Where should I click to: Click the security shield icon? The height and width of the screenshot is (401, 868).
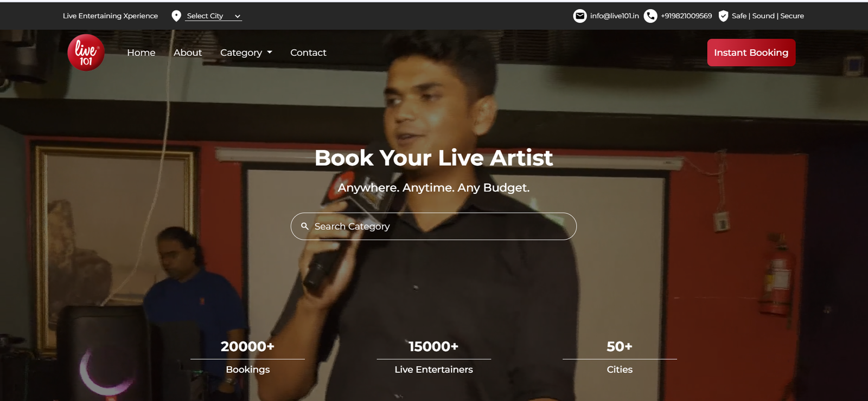click(x=723, y=16)
